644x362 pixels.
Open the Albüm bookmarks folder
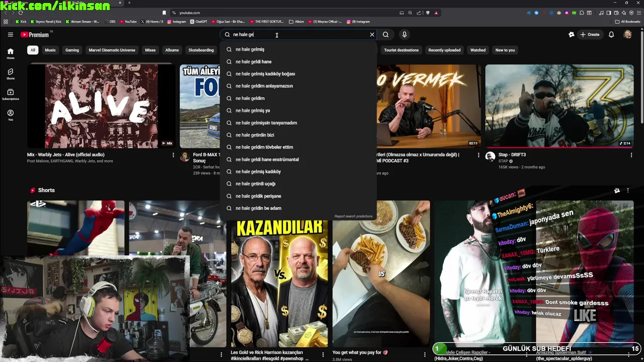pos(297,22)
